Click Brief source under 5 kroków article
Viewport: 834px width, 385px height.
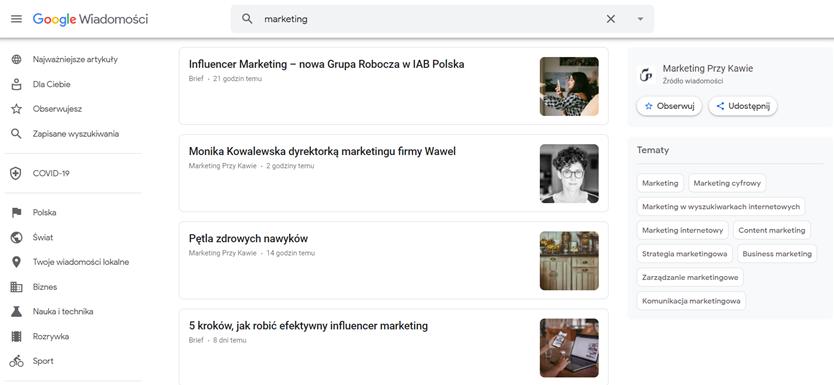(x=196, y=340)
